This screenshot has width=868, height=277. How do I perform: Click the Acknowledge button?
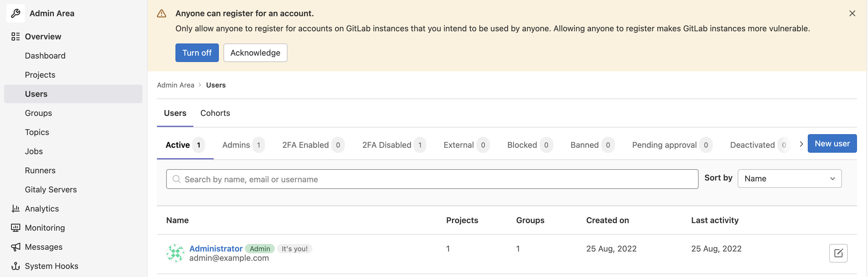tap(255, 53)
